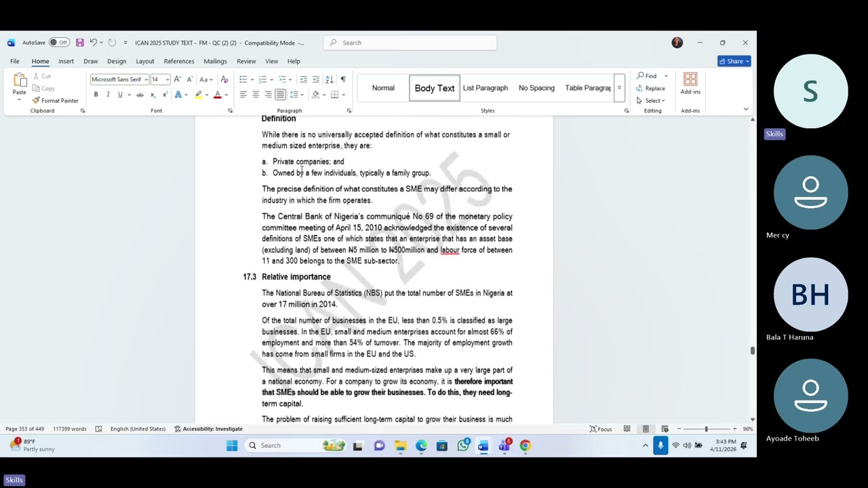This screenshot has width=868, height=488.
Task: Open the font size dropdown
Action: pos(167,79)
